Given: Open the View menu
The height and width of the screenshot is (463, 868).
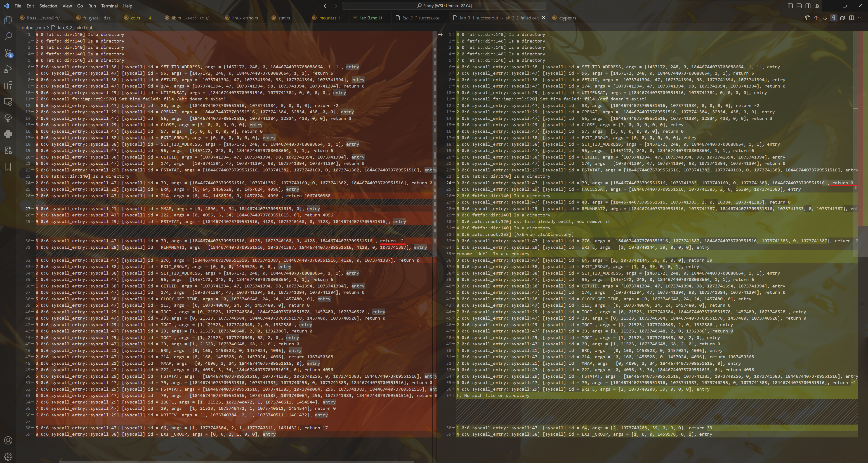Looking at the screenshot, I should (67, 6).
